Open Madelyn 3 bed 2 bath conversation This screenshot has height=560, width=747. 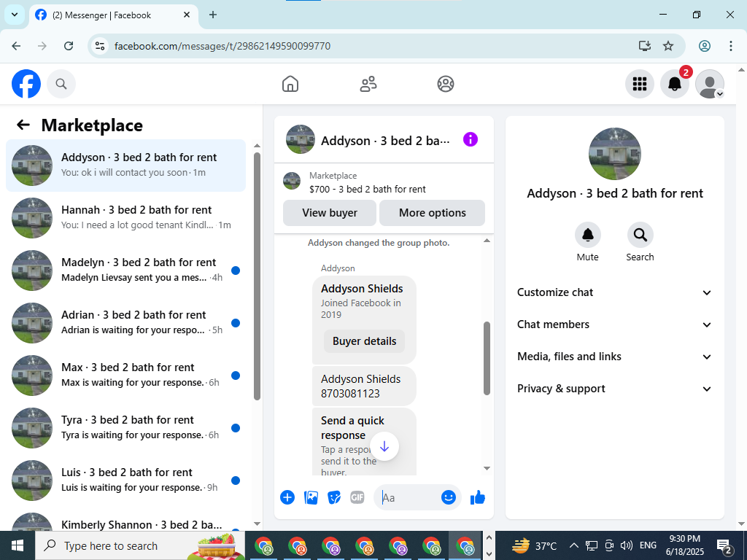125,270
